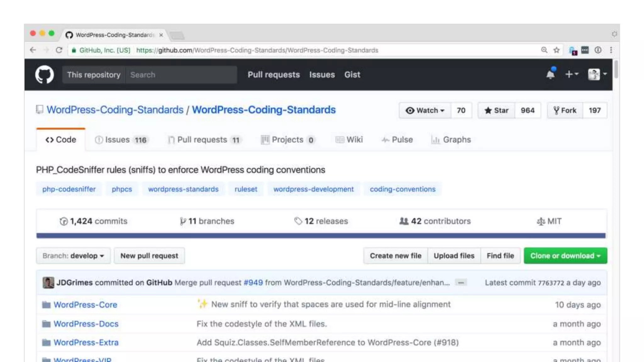Expand commit message ellipsis button
The height and width of the screenshot is (362, 644).
coord(461,282)
